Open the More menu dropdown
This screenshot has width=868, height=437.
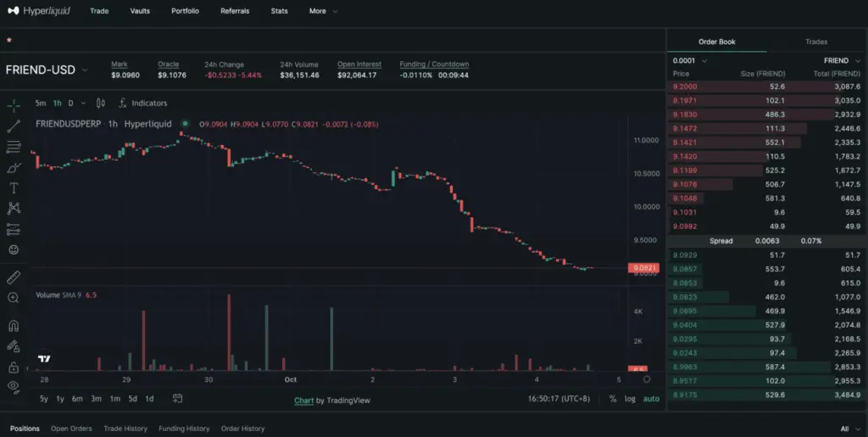(323, 11)
